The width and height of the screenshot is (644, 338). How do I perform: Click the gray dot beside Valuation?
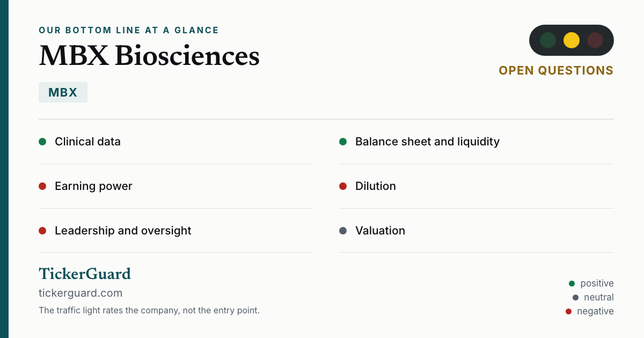[343, 231]
